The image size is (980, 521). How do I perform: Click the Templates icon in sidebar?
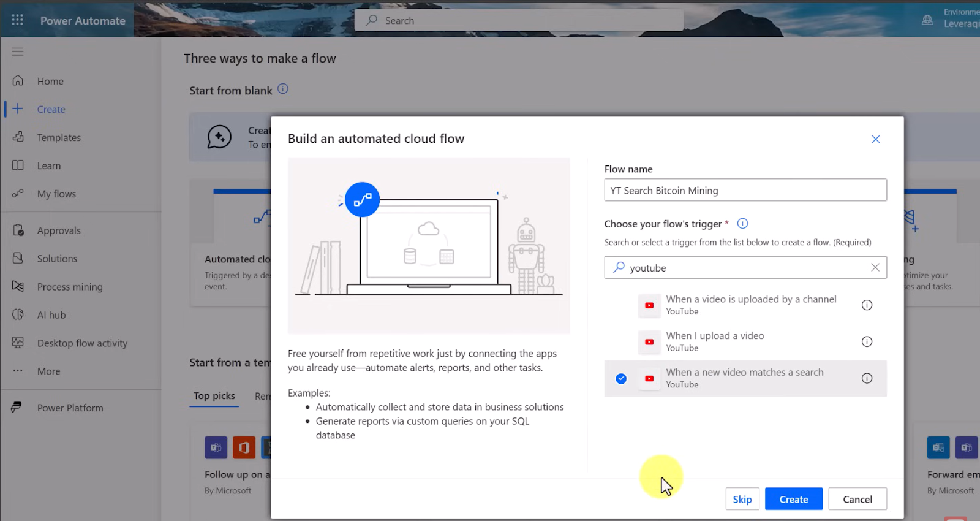pyautogui.click(x=18, y=137)
